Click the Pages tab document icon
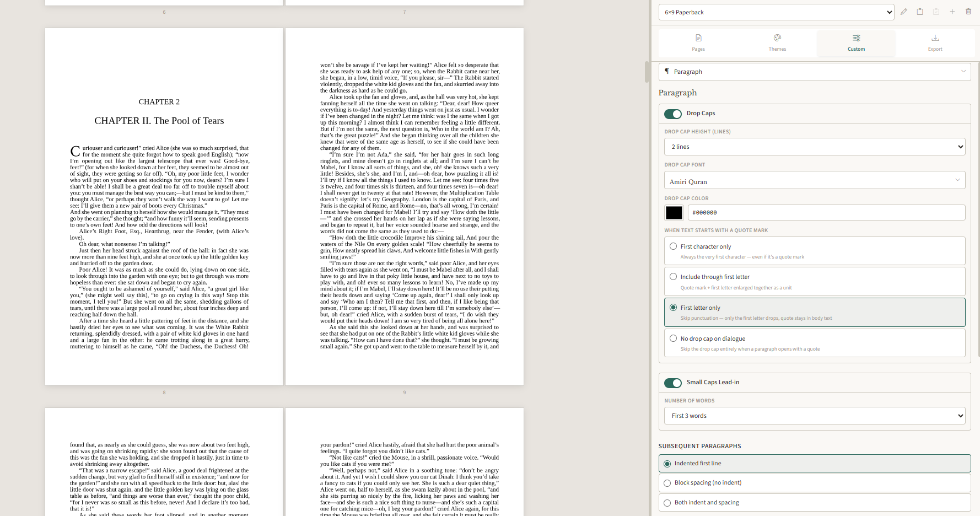 click(698, 38)
